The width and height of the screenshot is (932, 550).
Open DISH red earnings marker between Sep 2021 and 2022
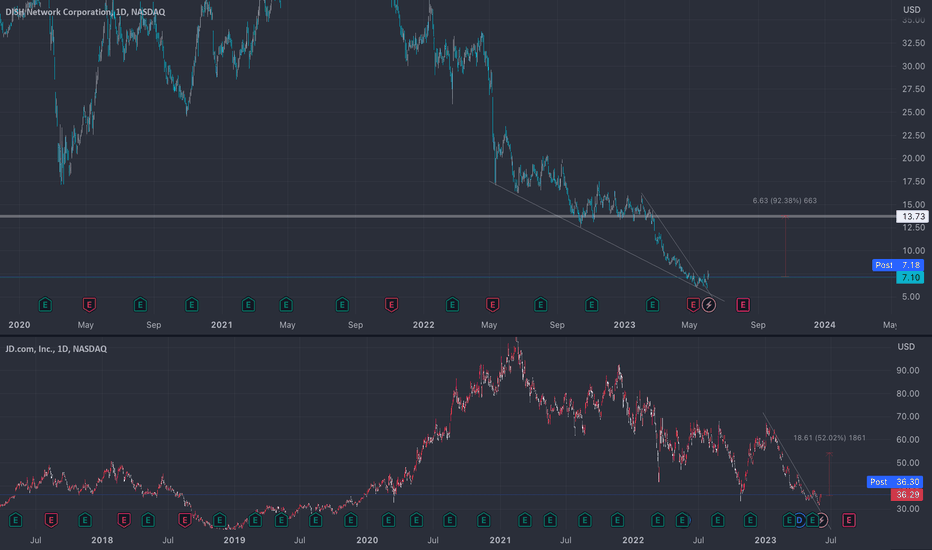[x=391, y=305]
